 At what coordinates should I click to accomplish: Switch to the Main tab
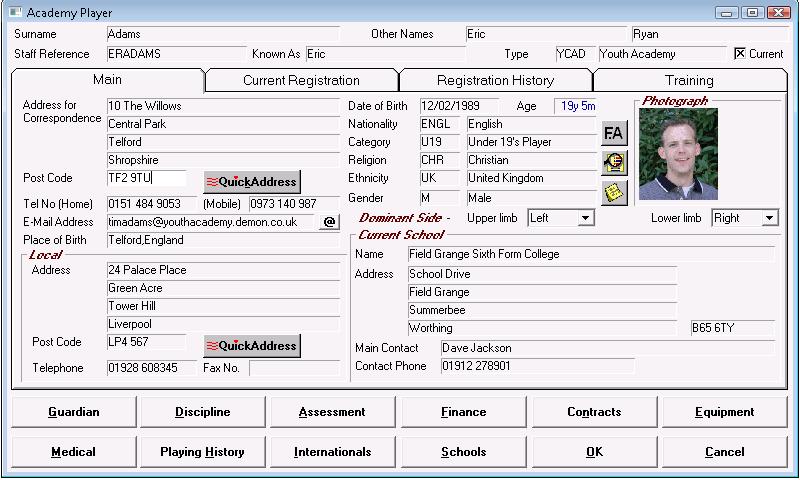click(x=107, y=80)
